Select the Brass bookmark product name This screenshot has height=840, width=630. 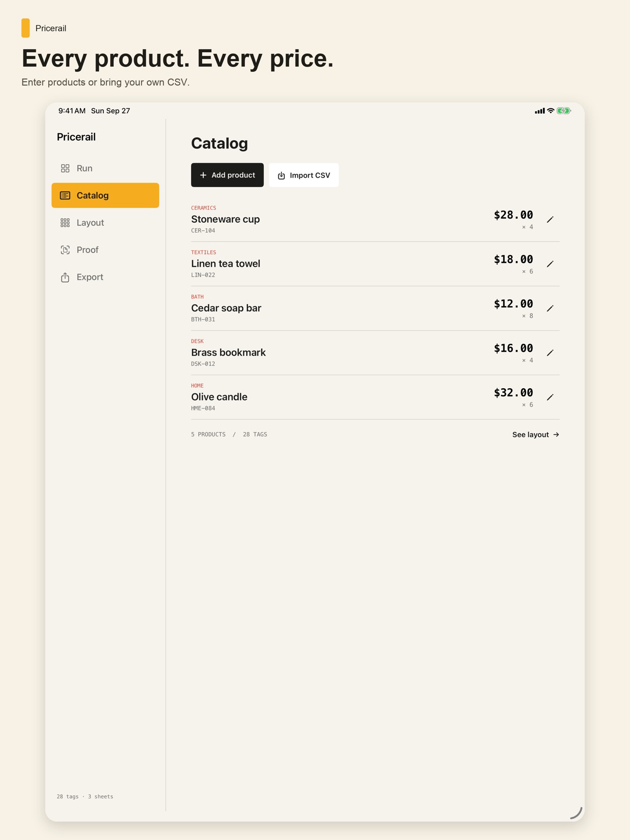[228, 353]
